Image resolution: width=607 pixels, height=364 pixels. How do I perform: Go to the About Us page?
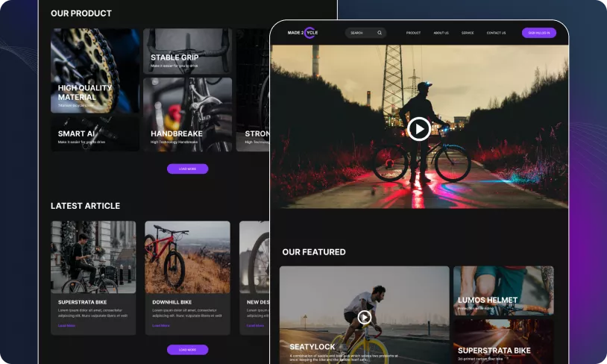pyautogui.click(x=441, y=33)
